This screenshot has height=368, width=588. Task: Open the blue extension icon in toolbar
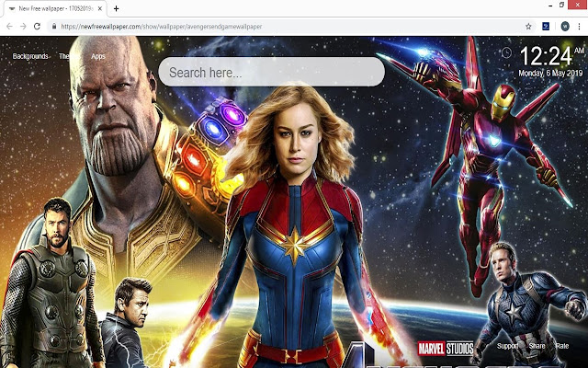546,27
